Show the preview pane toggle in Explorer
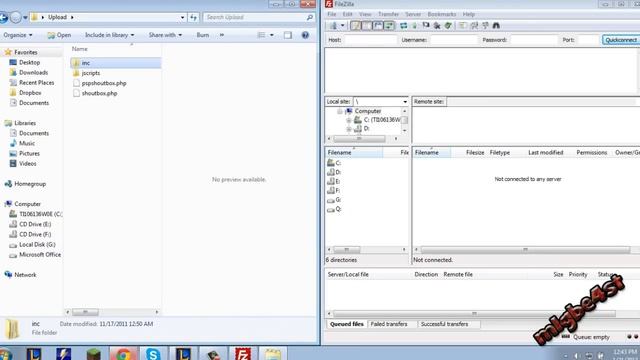 tap(288, 35)
